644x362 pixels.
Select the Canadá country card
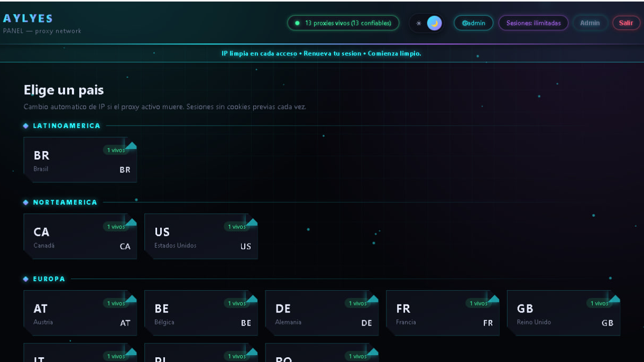coord(80,236)
